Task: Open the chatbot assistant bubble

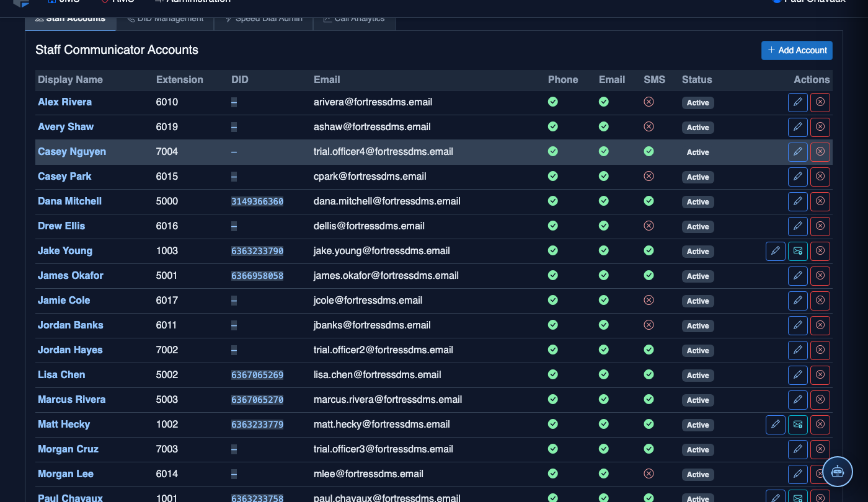Action: click(838, 471)
